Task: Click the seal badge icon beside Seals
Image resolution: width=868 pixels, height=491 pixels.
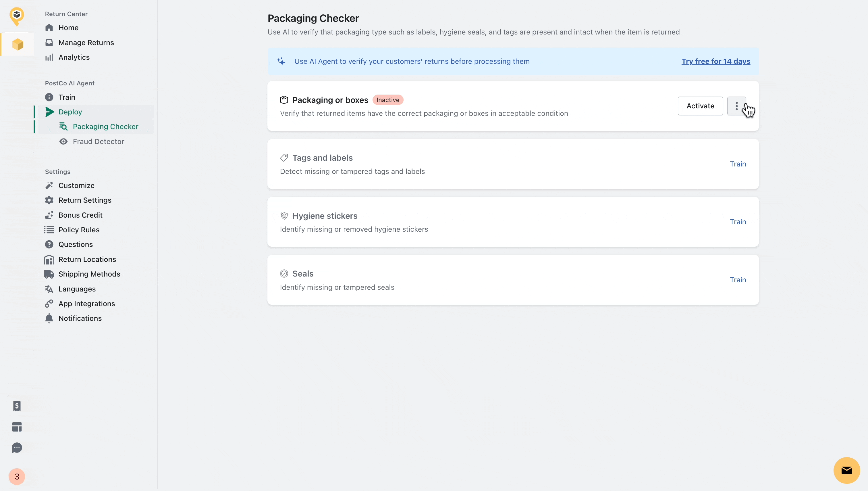Action: (x=284, y=273)
